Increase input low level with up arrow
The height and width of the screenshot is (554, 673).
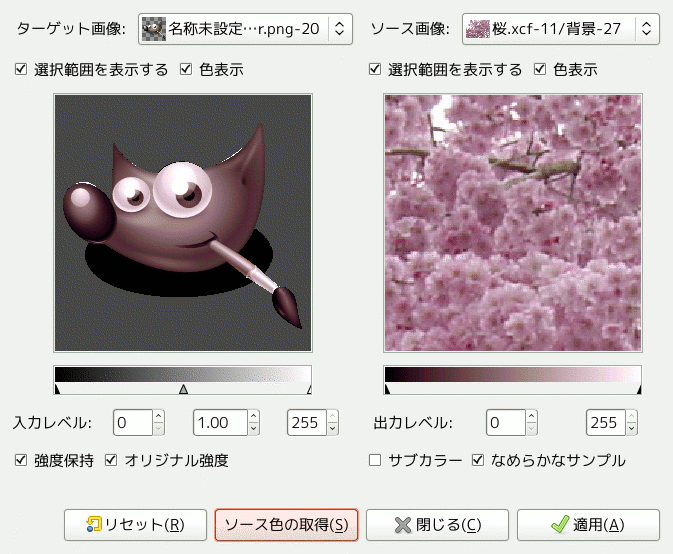pos(159,416)
